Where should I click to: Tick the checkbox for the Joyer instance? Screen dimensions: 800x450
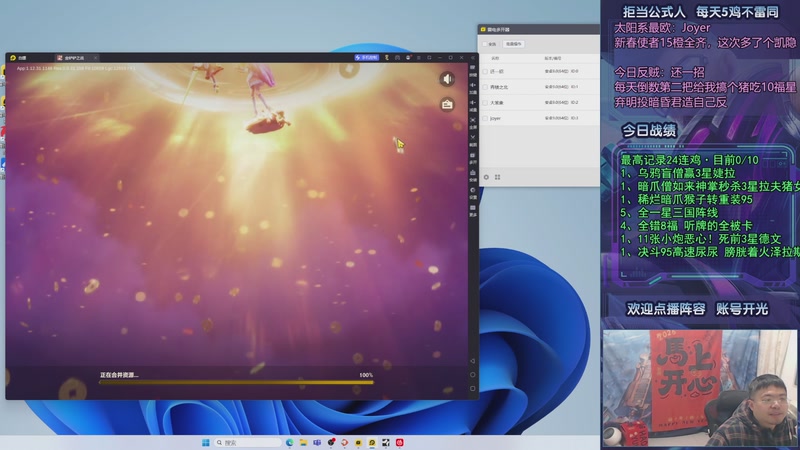click(x=485, y=118)
